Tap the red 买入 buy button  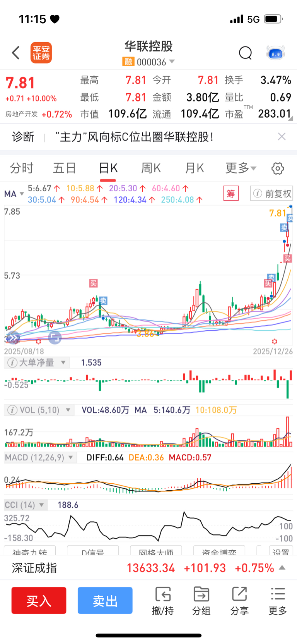point(39,601)
